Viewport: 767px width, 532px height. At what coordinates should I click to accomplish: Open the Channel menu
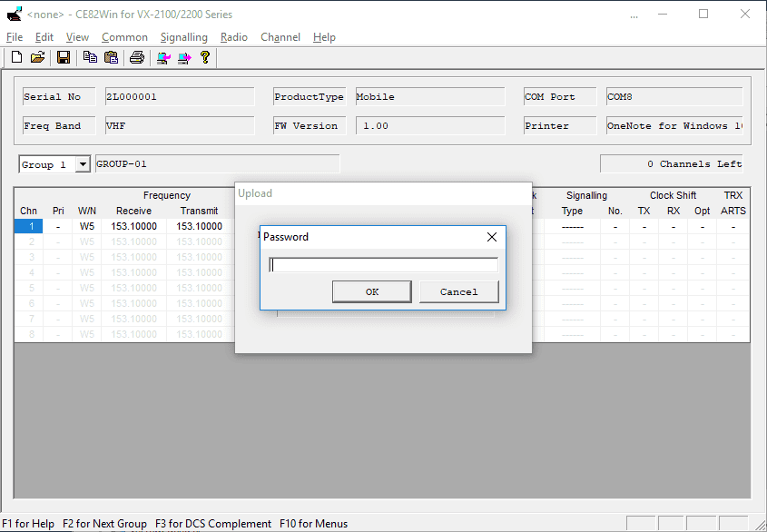280,37
